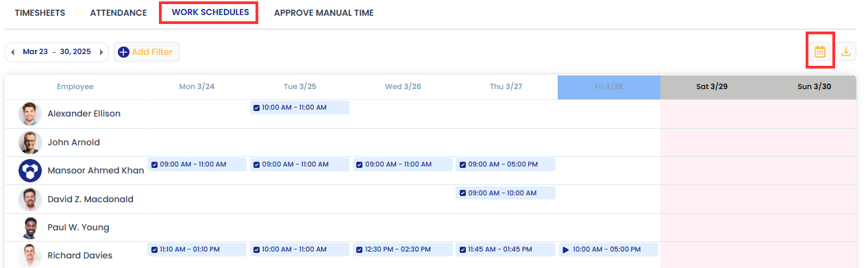Open Mansoor's Monday 09:00 AM - 11:00 AM shift
The height and width of the screenshot is (268, 868).
click(x=197, y=165)
